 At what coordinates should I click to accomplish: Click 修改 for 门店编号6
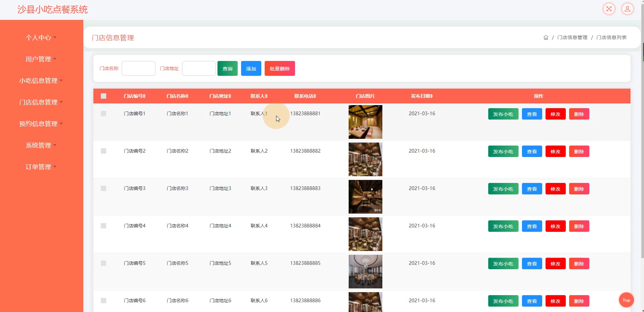click(556, 301)
